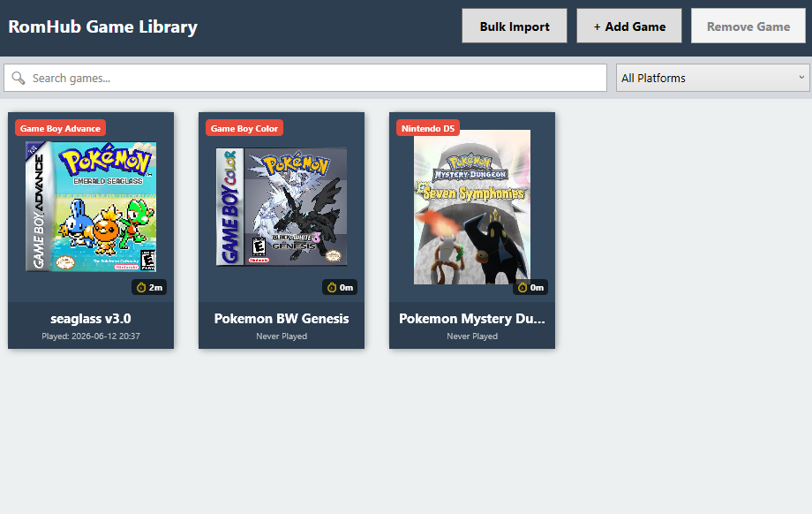Click the + Add Game button
Screen dimensions: 812x514
629,26
